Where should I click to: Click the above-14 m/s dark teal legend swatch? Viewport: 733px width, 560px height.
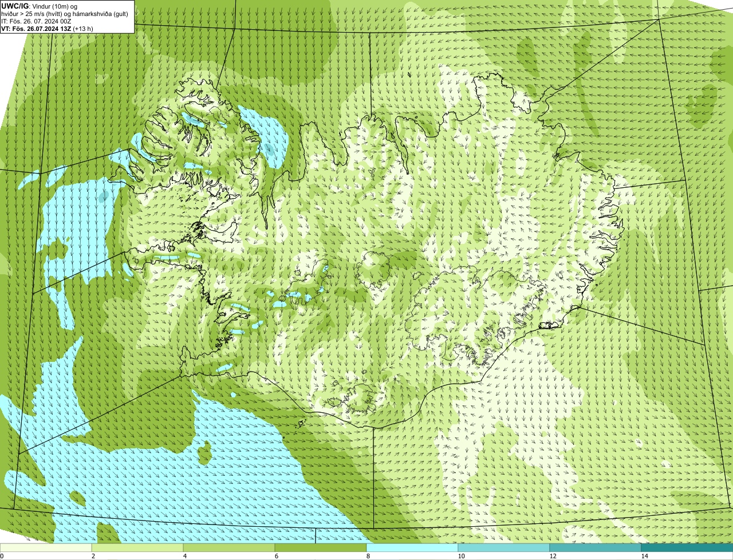point(687,547)
